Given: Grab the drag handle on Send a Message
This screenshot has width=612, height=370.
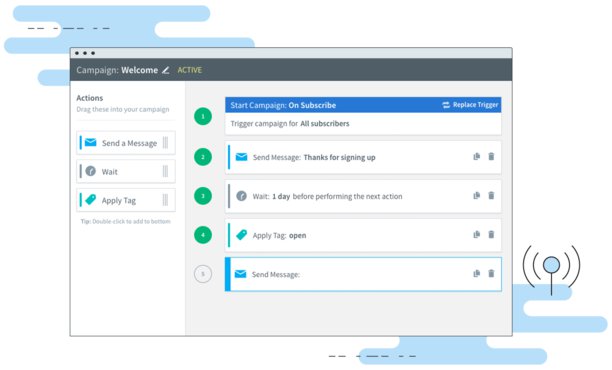Looking at the screenshot, I should point(165,143).
